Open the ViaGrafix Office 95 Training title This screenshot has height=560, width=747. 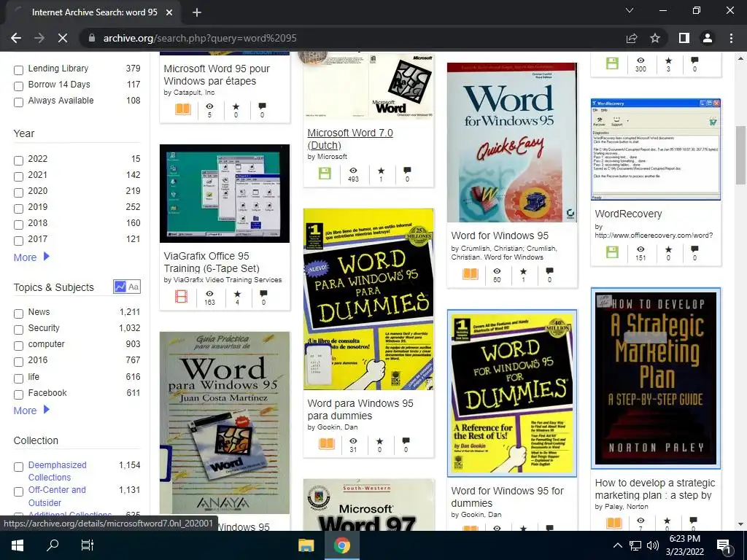(x=212, y=262)
